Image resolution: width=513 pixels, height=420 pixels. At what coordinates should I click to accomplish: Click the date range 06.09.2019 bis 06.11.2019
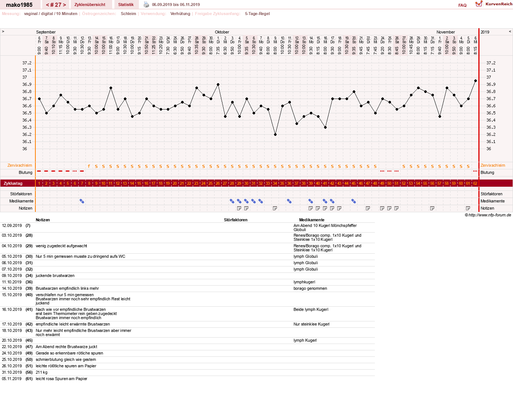tap(176, 5)
